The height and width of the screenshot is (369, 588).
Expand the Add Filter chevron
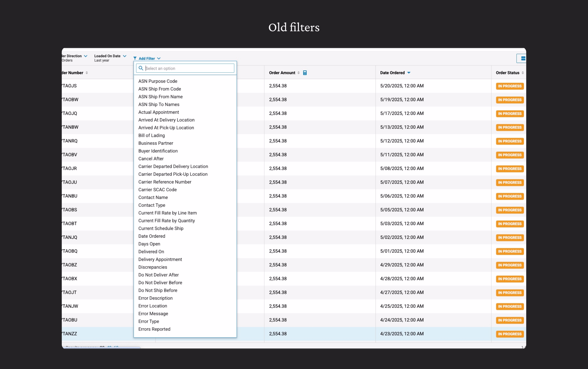159,58
